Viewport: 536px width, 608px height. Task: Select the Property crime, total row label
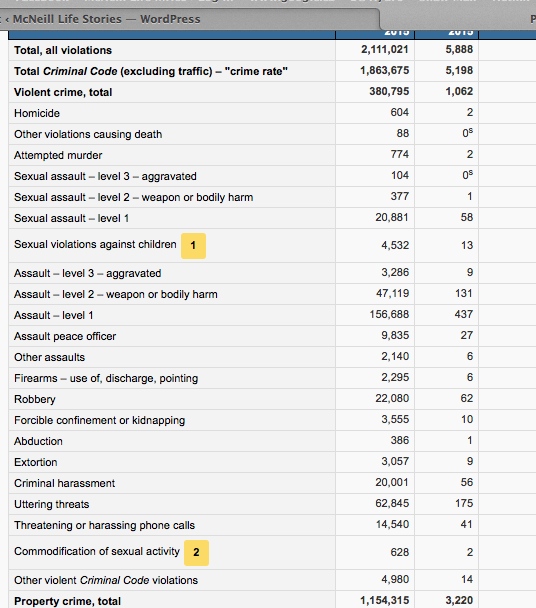point(67,601)
